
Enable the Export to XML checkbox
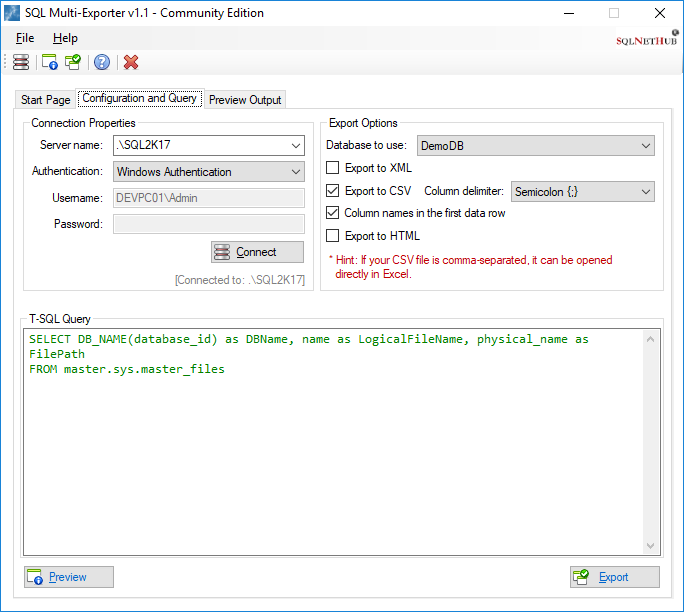332,168
